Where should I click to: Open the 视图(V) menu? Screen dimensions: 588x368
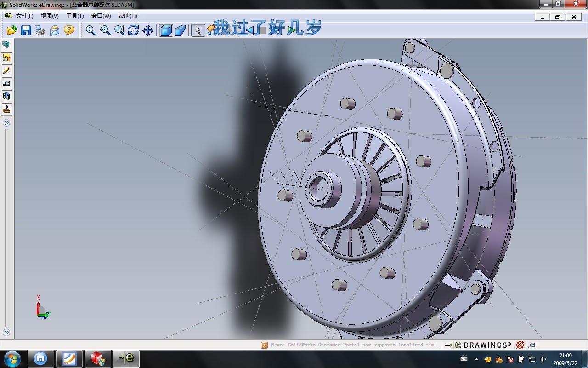pos(50,16)
